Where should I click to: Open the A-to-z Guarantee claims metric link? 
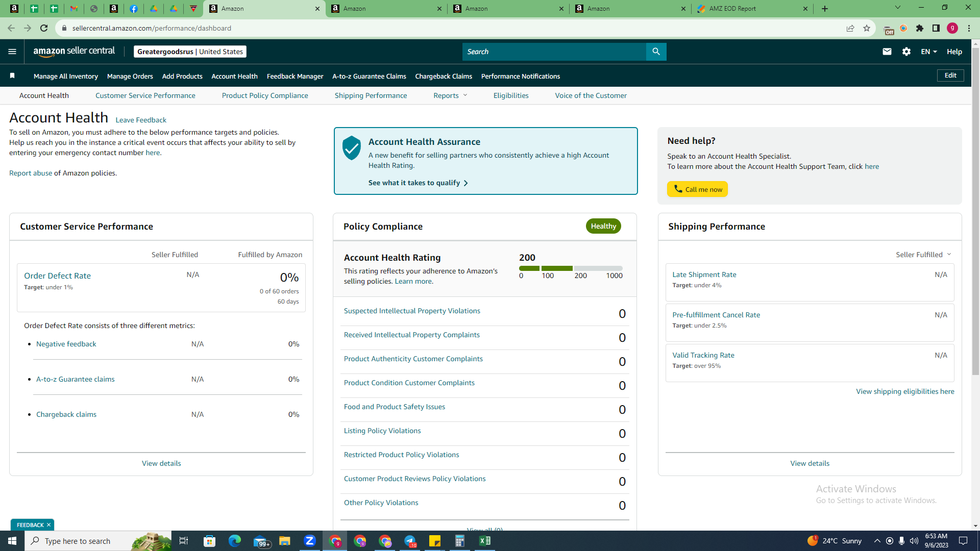(x=76, y=379)
